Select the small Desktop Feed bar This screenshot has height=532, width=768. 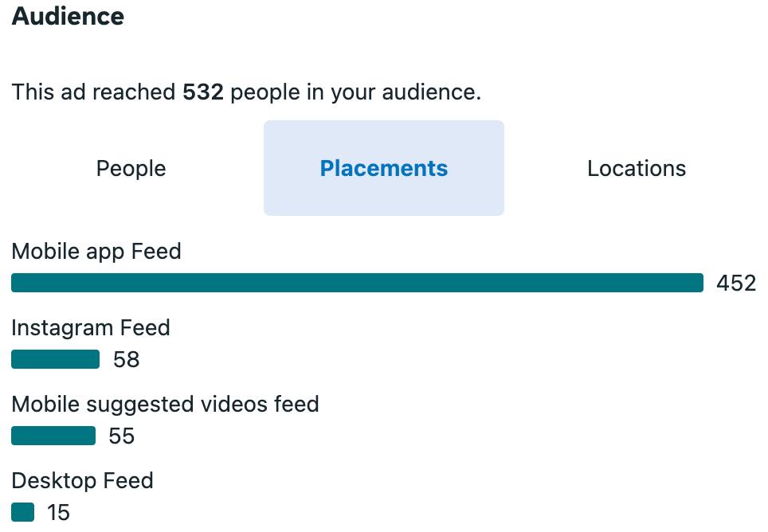click(23, 513)
